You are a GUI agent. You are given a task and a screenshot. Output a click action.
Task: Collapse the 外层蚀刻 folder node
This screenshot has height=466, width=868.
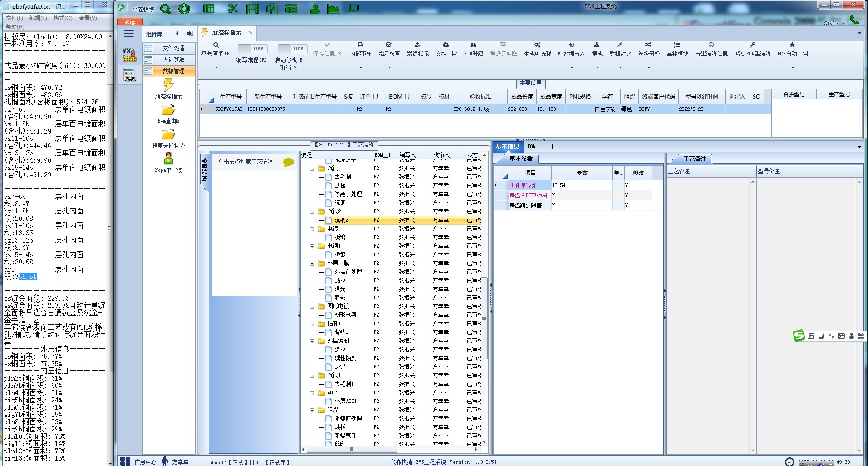(x=312, y=341)
